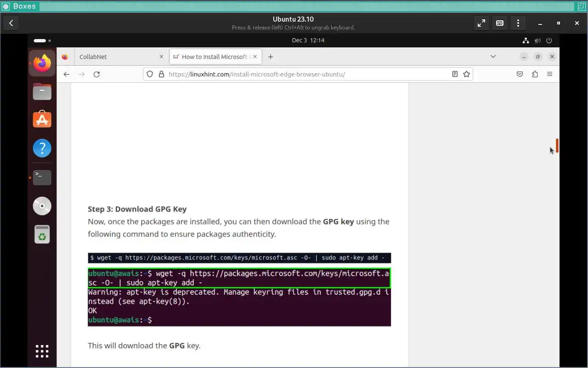Open the Firefox hamburger menu
This screenshot has height=368, width=588.
pyautogui.click(x=549, y=74)
